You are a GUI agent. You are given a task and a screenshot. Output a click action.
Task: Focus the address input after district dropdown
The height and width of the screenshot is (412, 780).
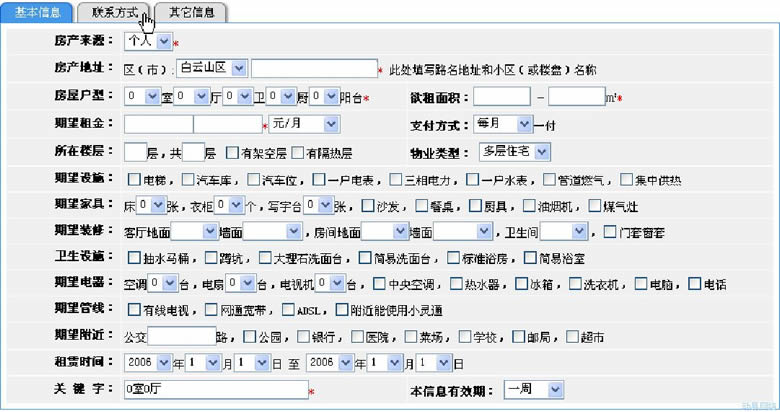pos(313,68)
